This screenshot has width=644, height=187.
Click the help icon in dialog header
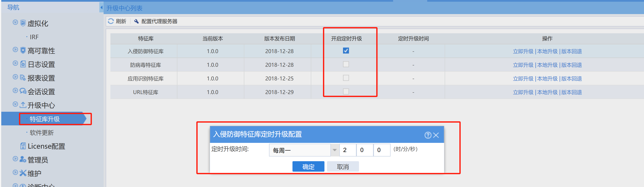point(427,135)
